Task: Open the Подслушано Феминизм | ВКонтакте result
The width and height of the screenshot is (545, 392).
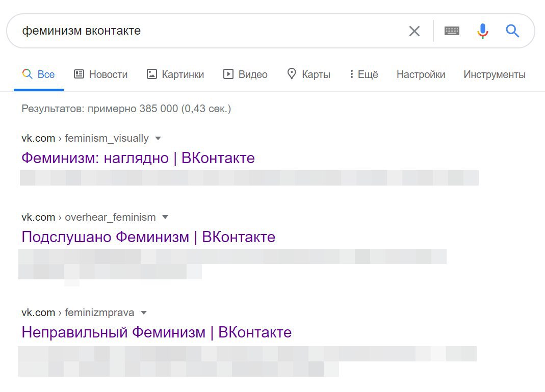Action: pos(148,237)
